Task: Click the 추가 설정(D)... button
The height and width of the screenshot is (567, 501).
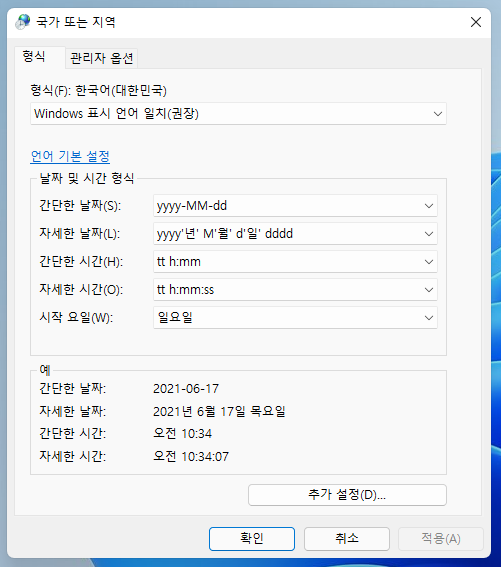Action: [347, 495]
